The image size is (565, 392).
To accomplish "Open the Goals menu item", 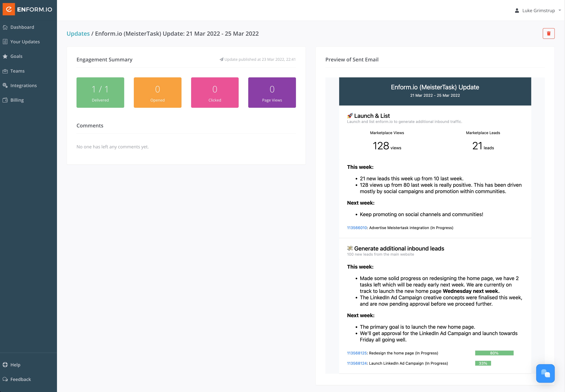I will point(16,56).
